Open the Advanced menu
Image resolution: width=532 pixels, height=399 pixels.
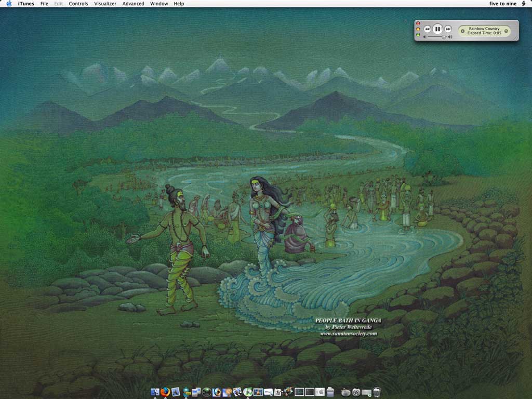click(x=133, y=4)
